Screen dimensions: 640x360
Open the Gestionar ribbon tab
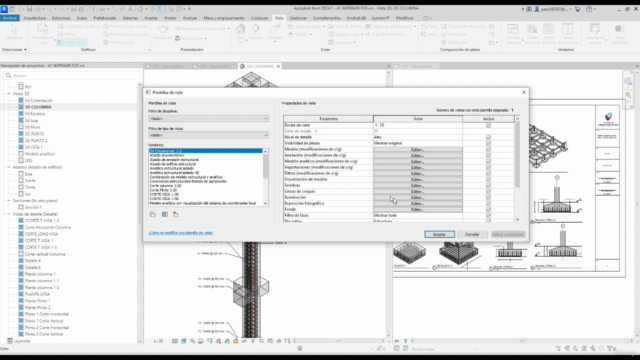coord(298,18)
